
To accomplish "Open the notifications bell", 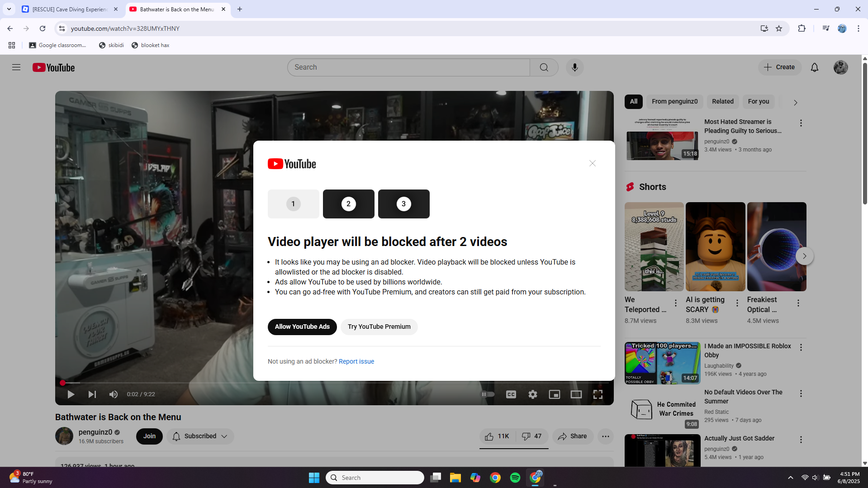I will 814,67.
